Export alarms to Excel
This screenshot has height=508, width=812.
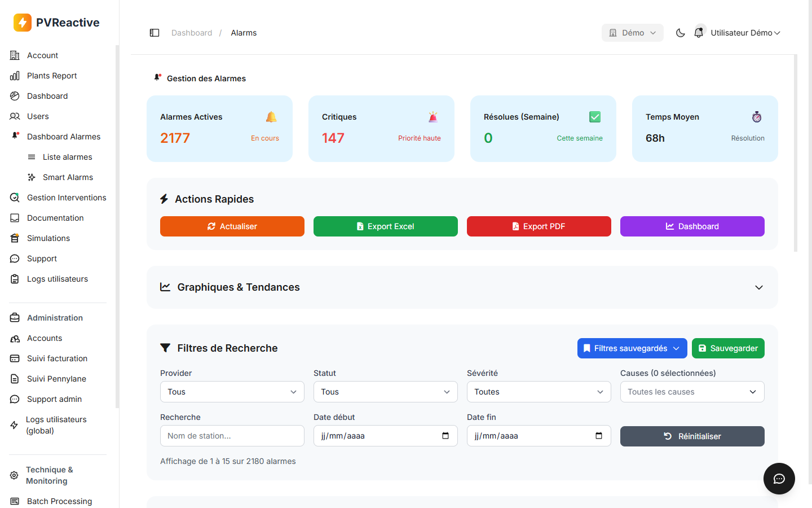pyautogui.click(x=386, y=226)
